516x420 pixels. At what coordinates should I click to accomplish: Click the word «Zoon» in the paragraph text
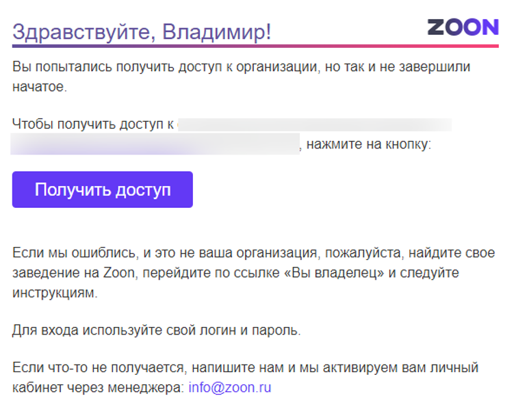click(119, 273)
